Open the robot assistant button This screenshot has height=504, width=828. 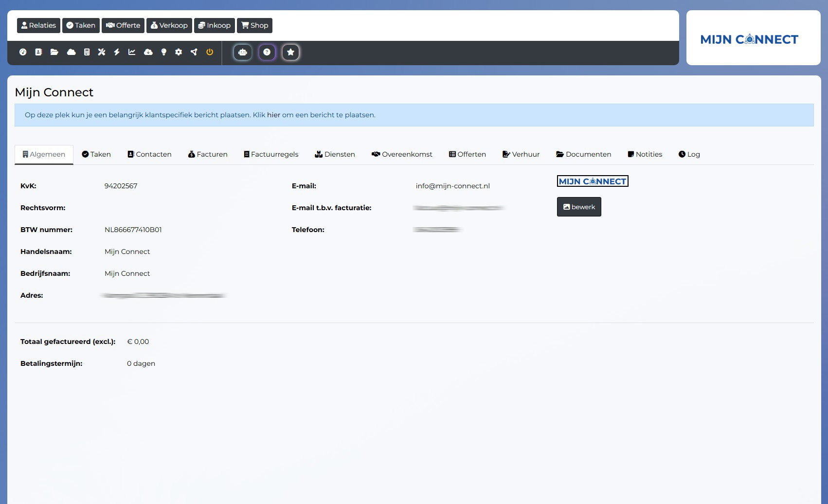click(243, 52)
